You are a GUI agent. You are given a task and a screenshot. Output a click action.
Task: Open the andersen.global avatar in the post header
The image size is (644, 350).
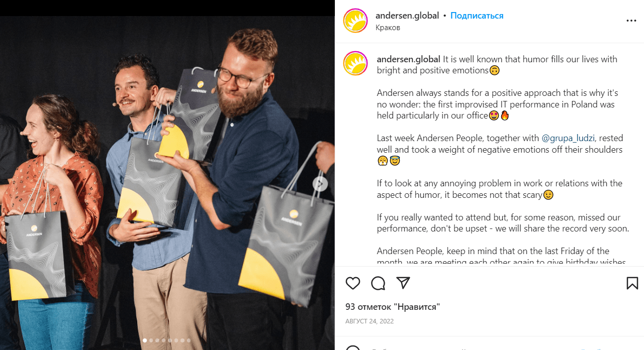pyautogui.click(x=356, y=21)
